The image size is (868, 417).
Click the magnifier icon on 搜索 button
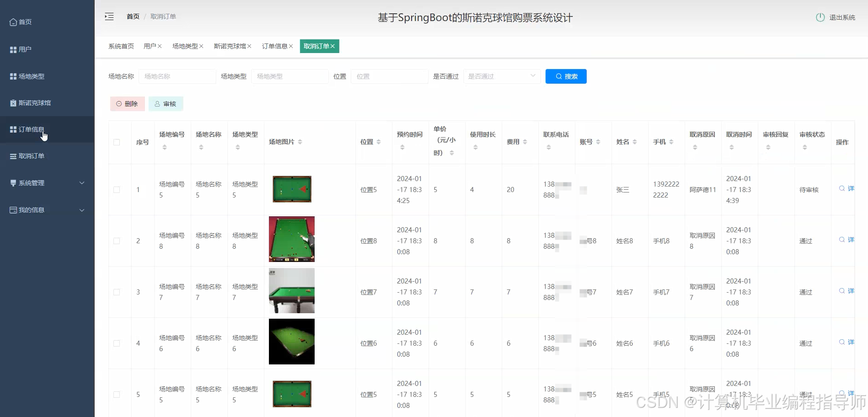[558, 76]
